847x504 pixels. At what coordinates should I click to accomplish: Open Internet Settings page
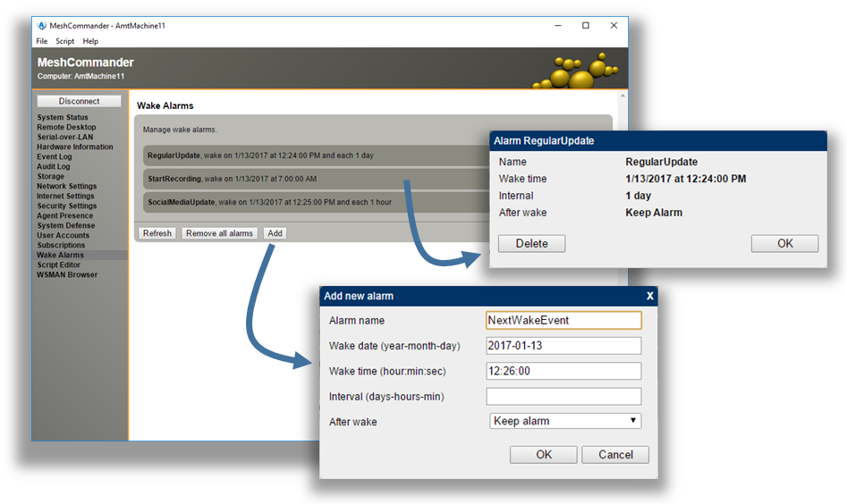coord(65,196)
